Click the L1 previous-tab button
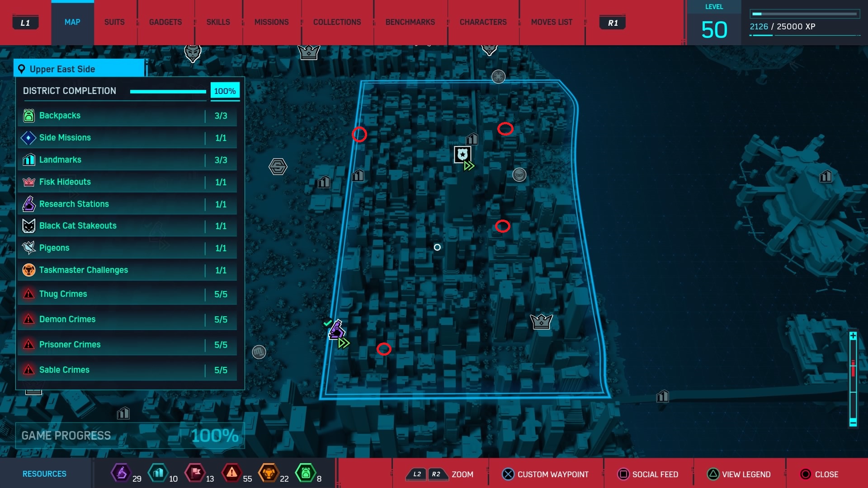This screenshot has width=868, height=488. (25, 23)
